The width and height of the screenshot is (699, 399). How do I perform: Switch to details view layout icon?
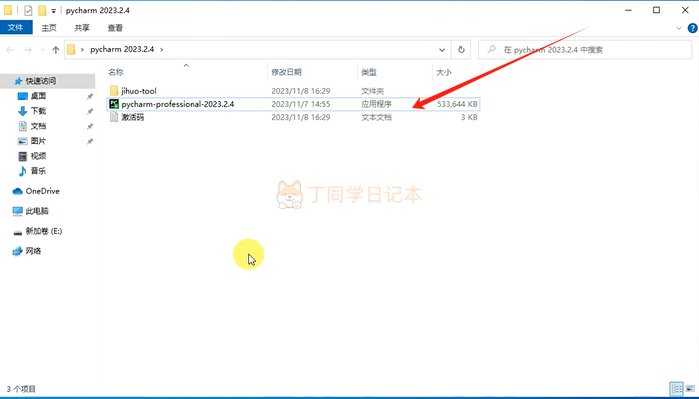click(676, 389)
